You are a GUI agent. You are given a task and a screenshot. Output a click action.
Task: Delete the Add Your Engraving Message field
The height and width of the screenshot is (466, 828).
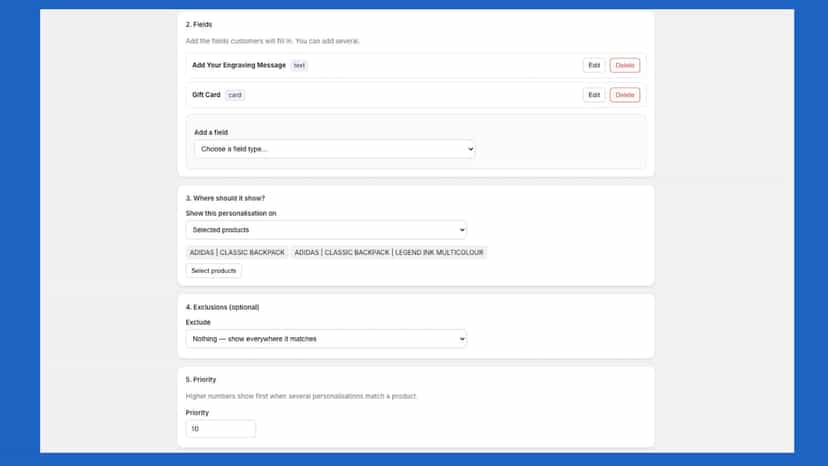point(625,66)
